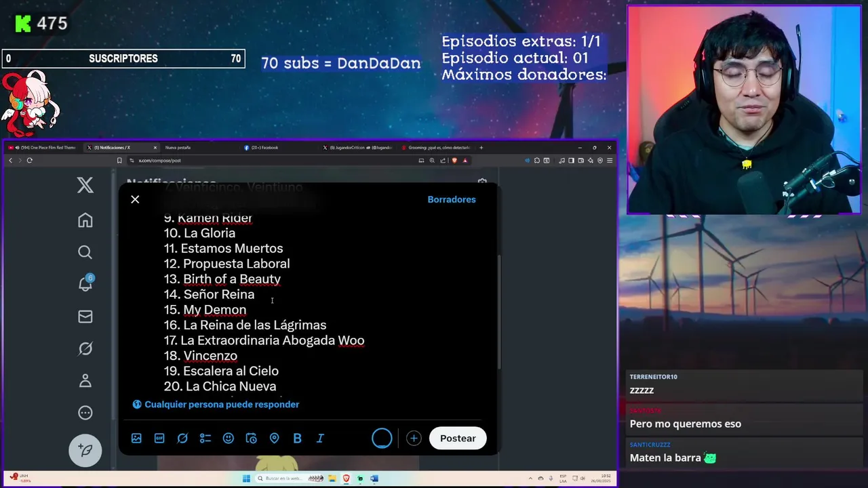Go back in browser history

(10, 161)
